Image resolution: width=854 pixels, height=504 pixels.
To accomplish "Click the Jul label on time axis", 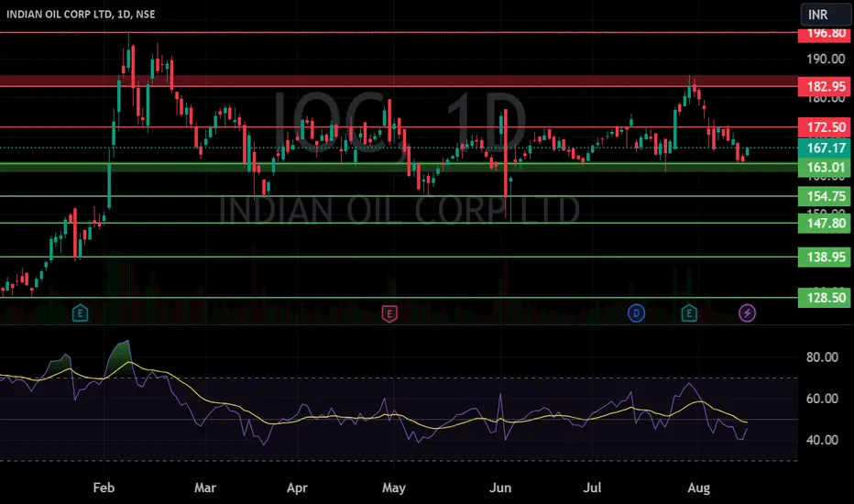I will point(592,488).
